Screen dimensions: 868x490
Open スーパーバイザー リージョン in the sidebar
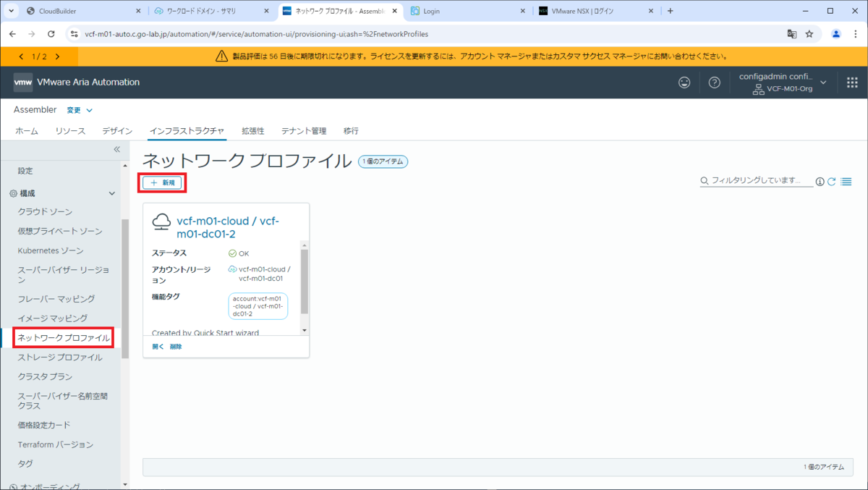click(x=64, y=274)
